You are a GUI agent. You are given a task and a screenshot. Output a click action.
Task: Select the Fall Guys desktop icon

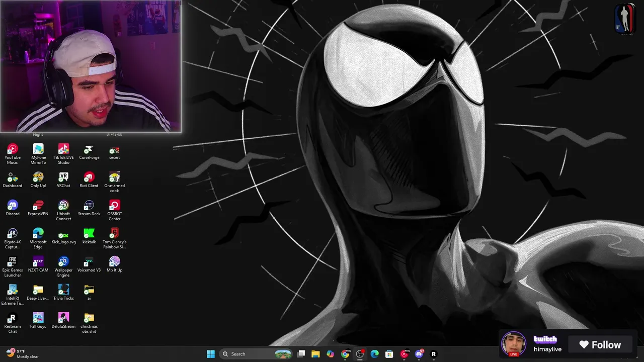click(38, 321)
